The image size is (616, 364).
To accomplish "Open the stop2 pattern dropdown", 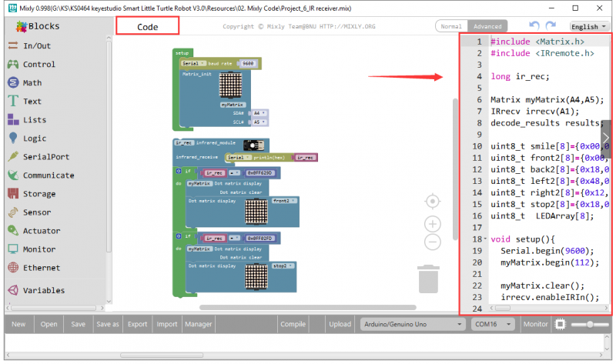I will click(283, 265).
